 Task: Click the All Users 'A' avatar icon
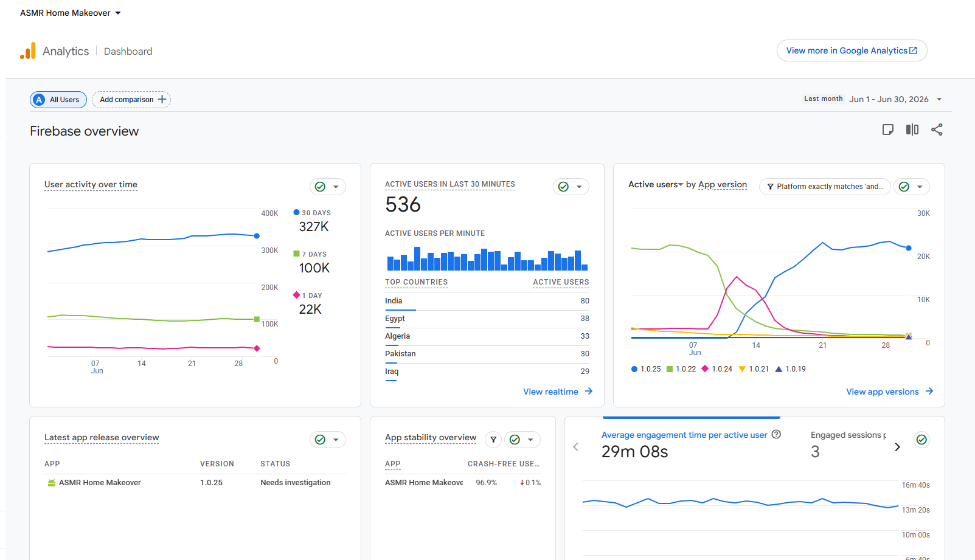39,100
